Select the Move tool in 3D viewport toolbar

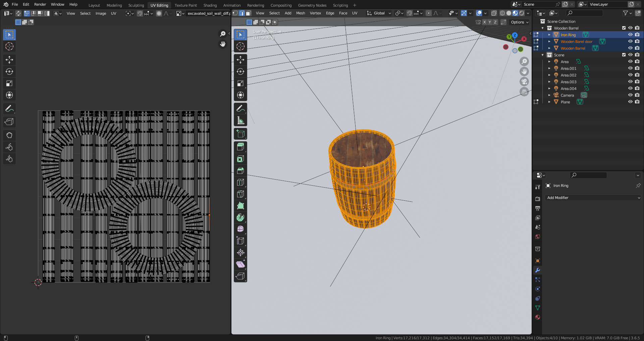pos(240,60)
